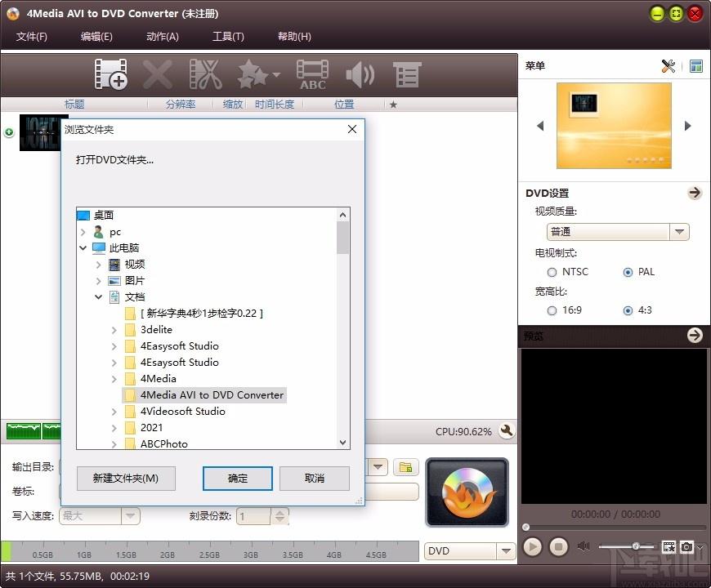This screenshot has height=588, width=711.
Task: Click the chapter list toolbar icon
Action: click(x=407, y=75)
